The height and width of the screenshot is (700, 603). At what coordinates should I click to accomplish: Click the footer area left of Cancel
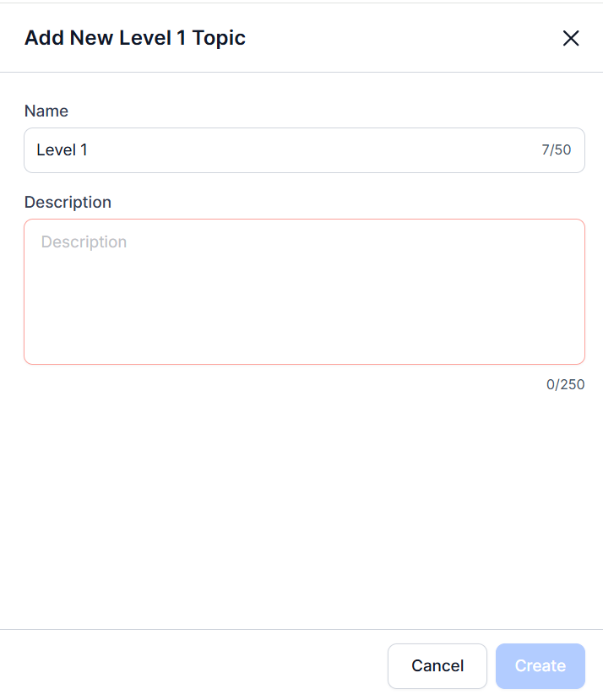[x=194, y=665]
